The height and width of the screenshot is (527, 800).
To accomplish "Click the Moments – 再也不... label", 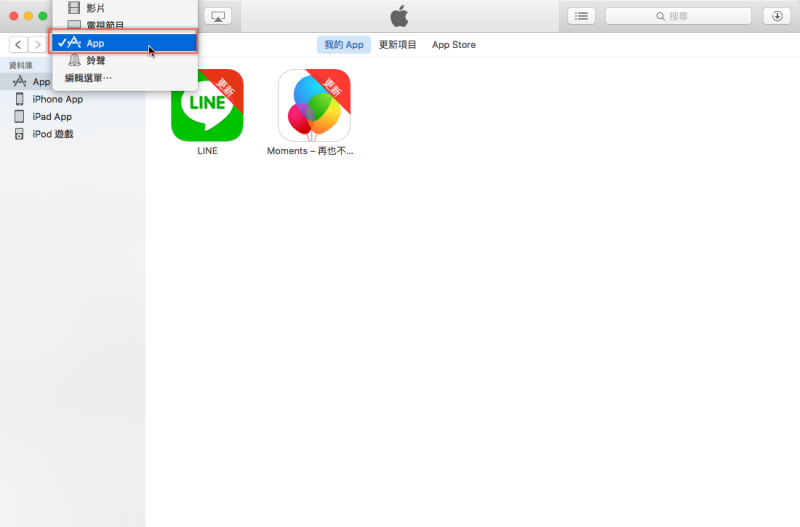I will coord(310,151).
